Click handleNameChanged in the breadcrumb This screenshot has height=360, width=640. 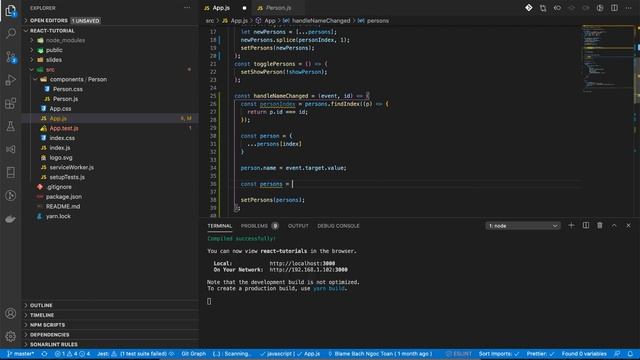(x=321, y=21)
